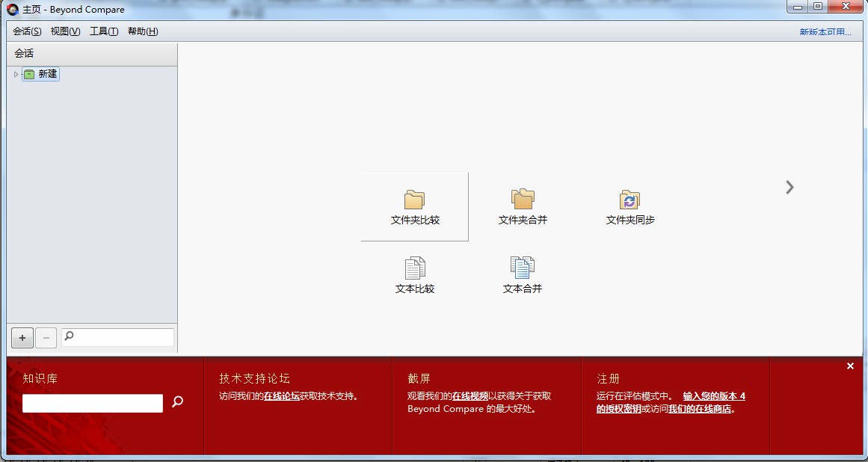Visit 我们的在线商店 link
868x462 pixels.
point(700,410)
